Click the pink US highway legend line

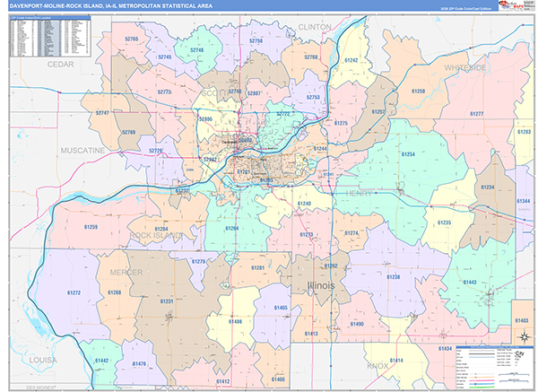point(482,380)
